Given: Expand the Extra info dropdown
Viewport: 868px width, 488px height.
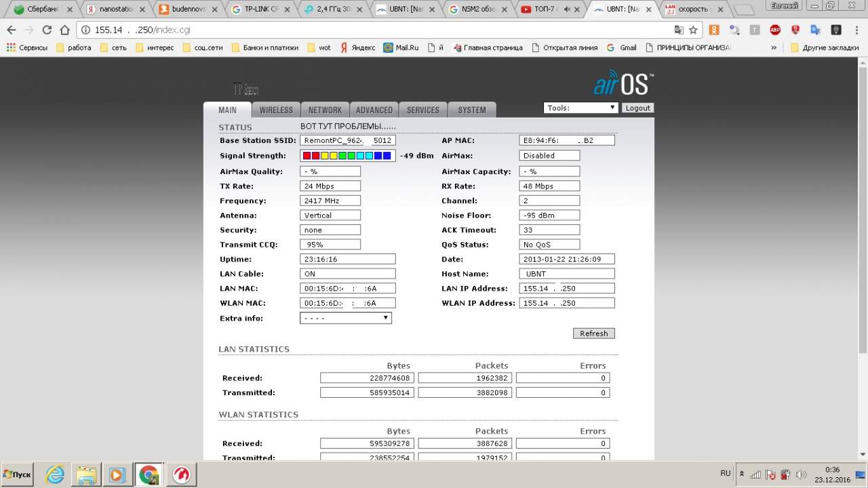Looking at the screenshot, I should [x=346, y=318].
